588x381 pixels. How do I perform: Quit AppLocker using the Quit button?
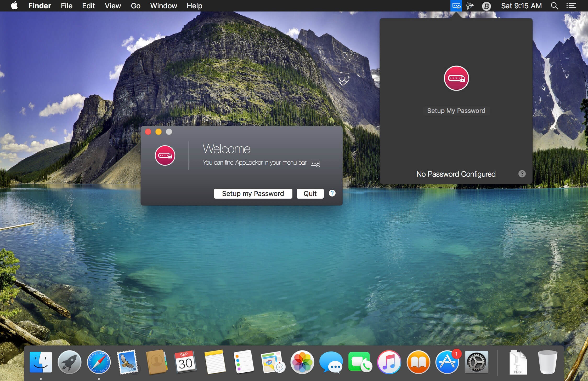click(310, 194)
